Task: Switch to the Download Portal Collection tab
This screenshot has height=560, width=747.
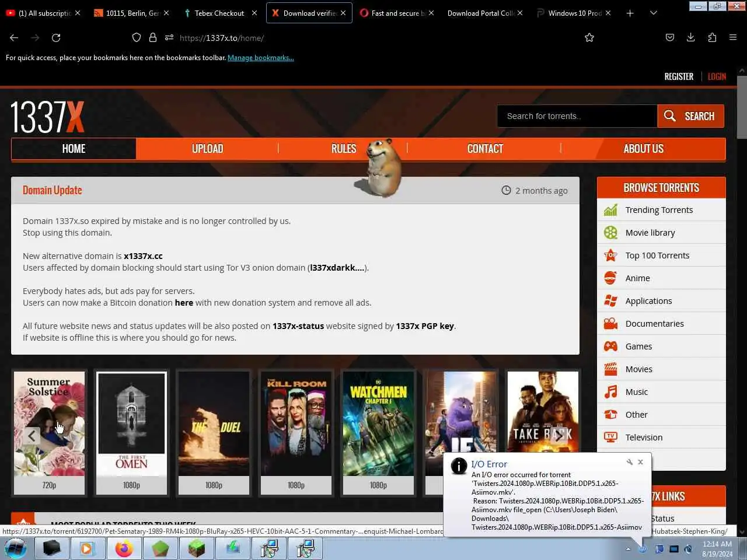Action: coord(484,13)
